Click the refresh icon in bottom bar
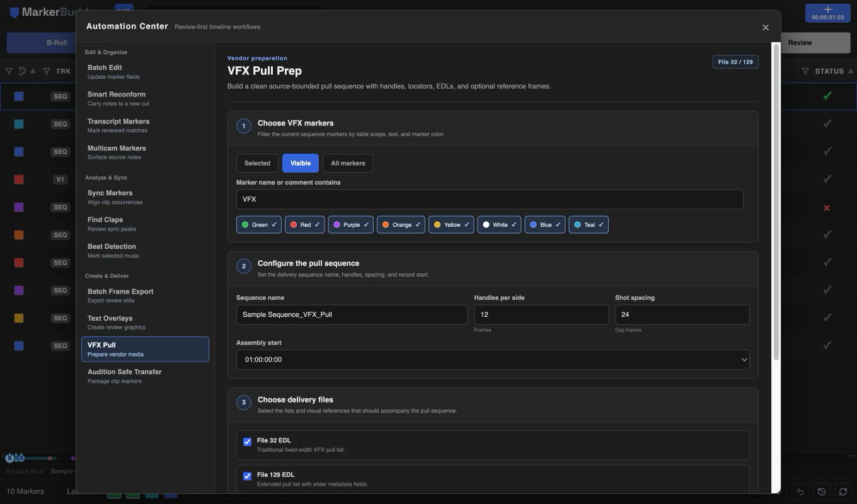Image resolution: width=857 pixels, height=504 pixels. (x=843, y=491)
